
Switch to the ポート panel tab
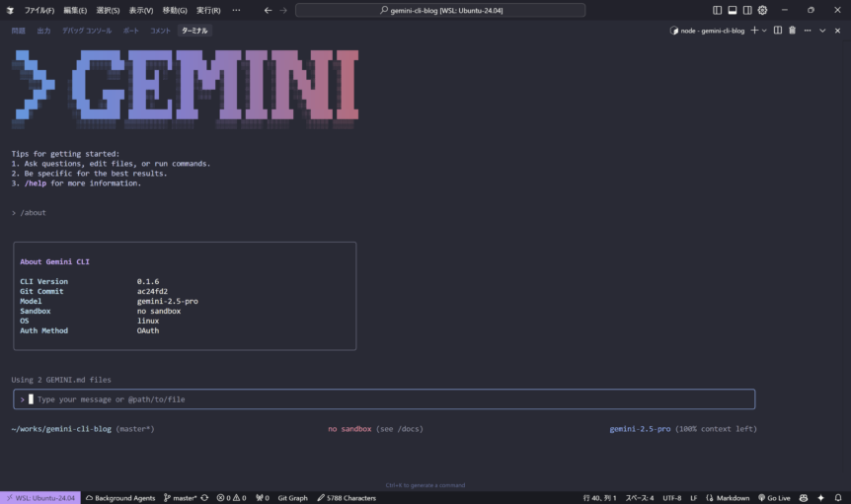[x=130, y=31]
